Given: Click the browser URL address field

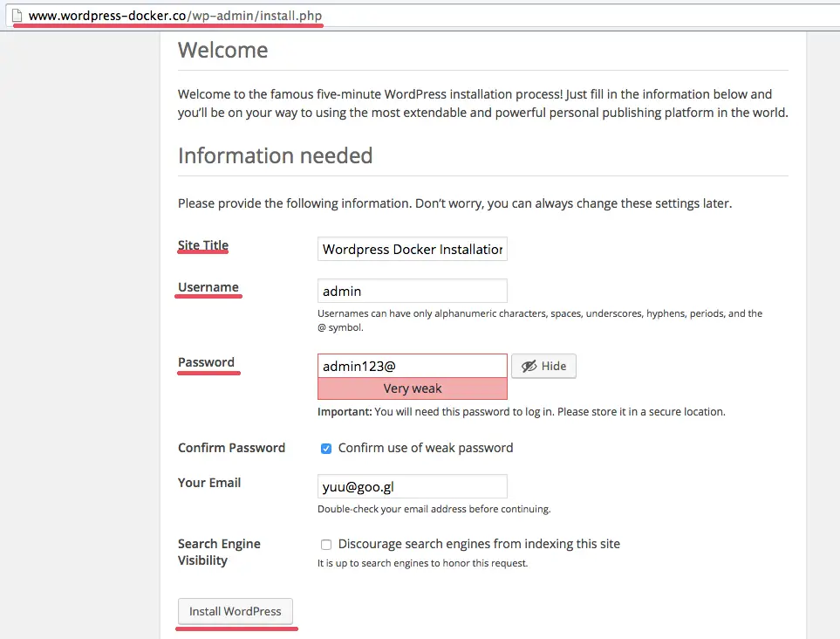Looking at the screenshot, I should [423, 16].
